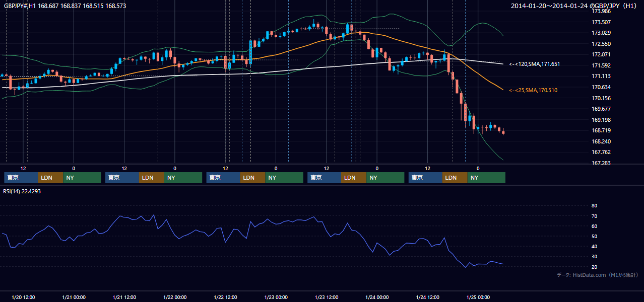Screen dimensions: 644x302
Task: Click the RSI scale value 30
Action: [594, 257]
